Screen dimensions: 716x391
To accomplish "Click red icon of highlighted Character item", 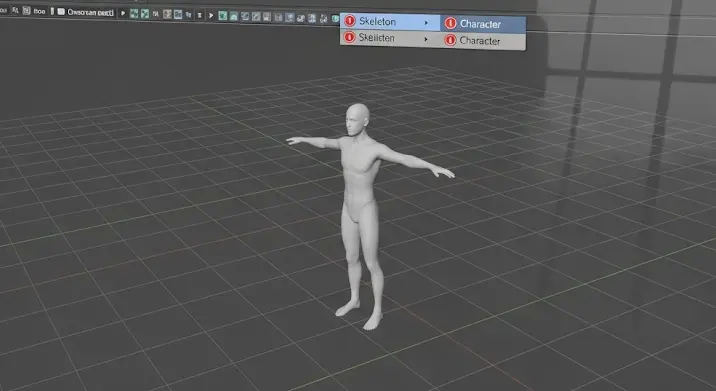I will click(450, 23).
